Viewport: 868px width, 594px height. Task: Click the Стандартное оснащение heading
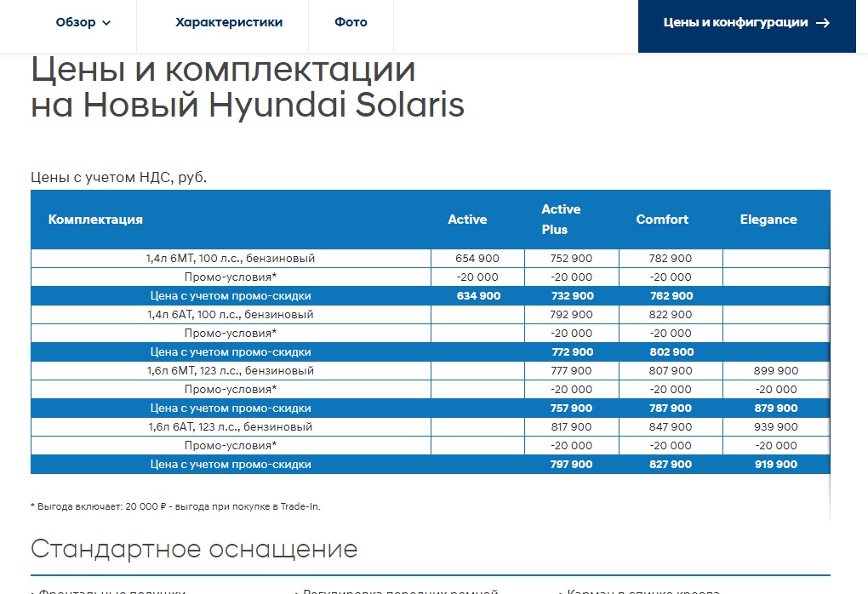pyautogui.click(x=194, y=549)
